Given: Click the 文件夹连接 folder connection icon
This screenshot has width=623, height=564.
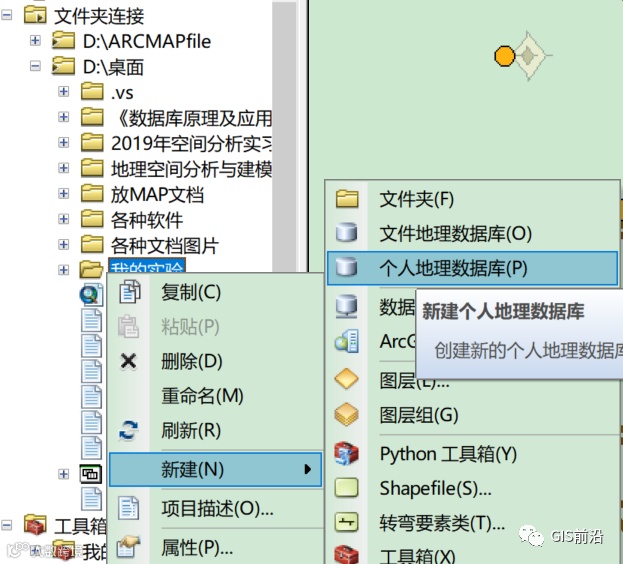Looking at the screenshot, I should [35, 15].
